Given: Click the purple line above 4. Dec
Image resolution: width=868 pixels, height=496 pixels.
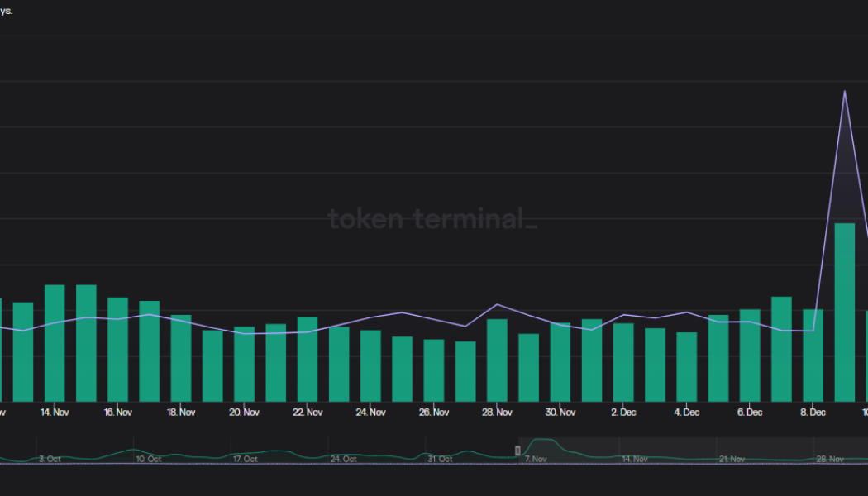Looking at the screenshot, I should pyautogui.click(x=687, y=314).
